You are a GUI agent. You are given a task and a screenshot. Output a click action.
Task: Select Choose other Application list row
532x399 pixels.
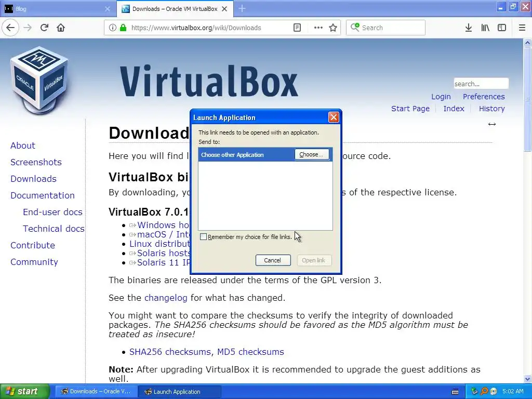tap(265, 155)
